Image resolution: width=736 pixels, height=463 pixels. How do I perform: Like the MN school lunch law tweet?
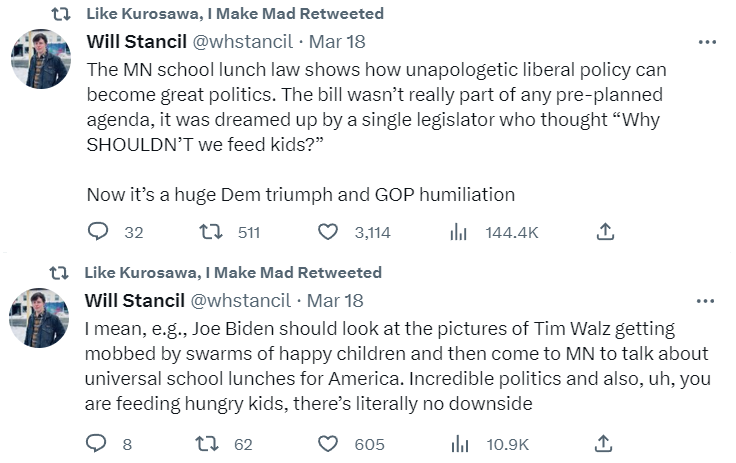click(x=328, y=232)
